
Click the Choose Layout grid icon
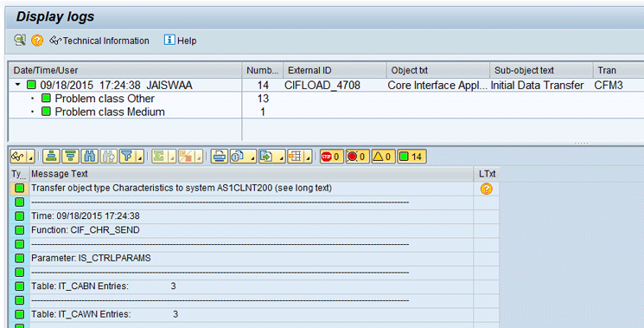[296, 157]
